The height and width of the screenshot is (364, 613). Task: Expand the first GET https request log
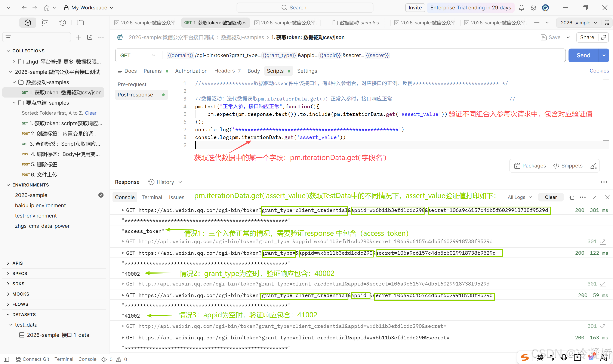(x=123, y=210)
